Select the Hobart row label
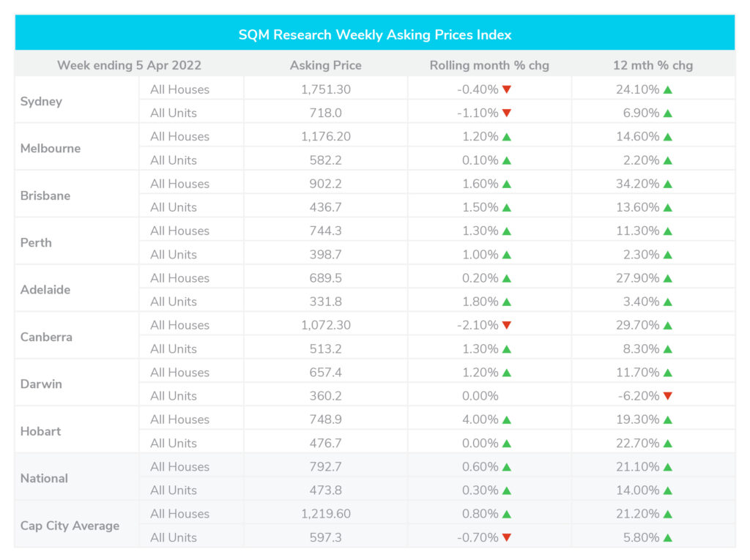Viewport: 750px width, 560px height. click(40, 431)
